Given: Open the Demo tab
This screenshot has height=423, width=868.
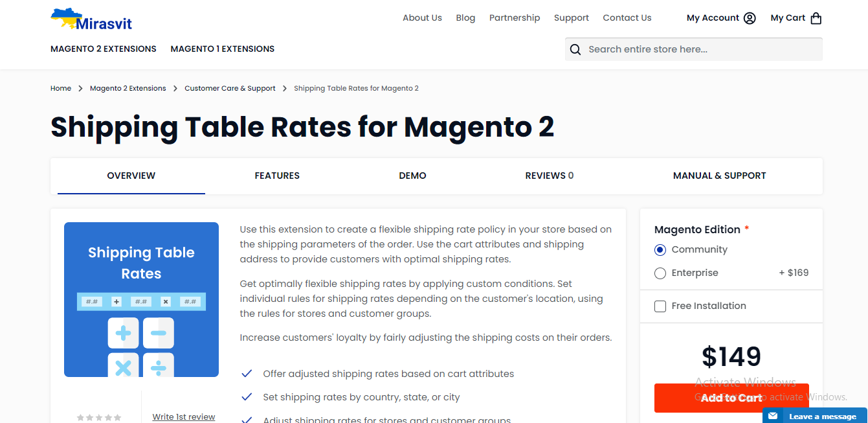Looking at the screenshot, I should click(x=412, y=176).
